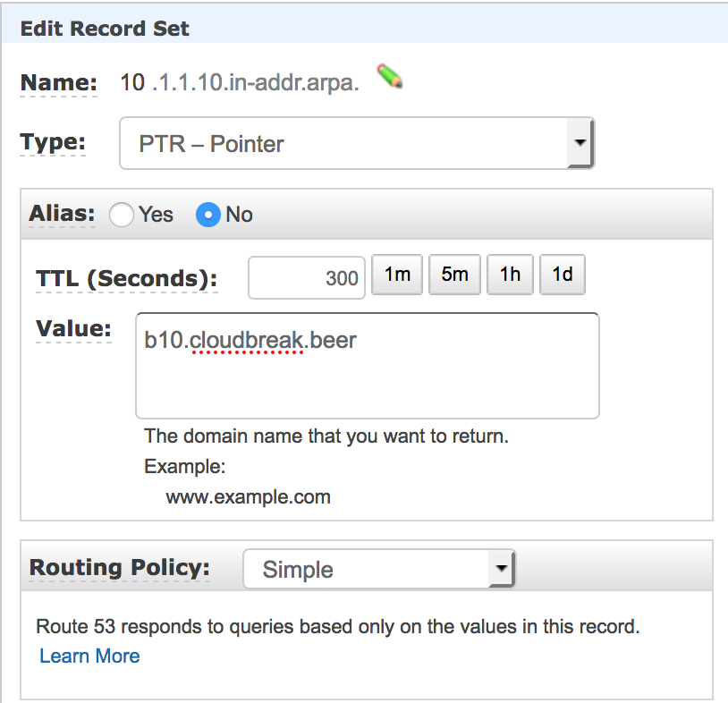
Task: Open the Learn More link
Action: (x=89, y=656)
